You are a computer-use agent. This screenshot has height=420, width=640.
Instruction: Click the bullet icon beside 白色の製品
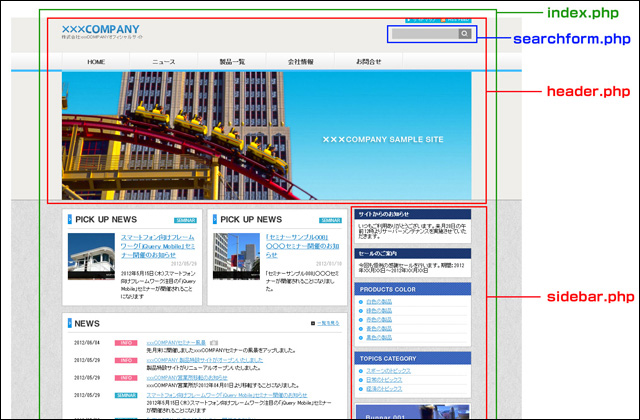362,302
